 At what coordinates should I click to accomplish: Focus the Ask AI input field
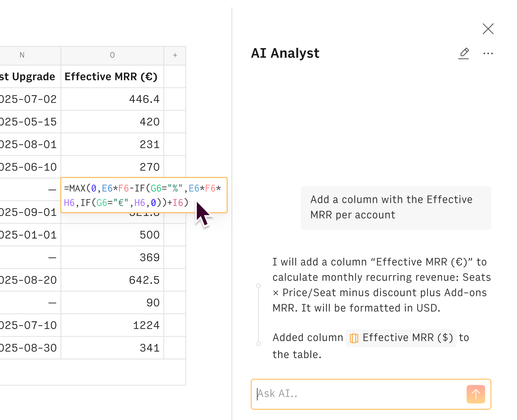pos(359,394)
